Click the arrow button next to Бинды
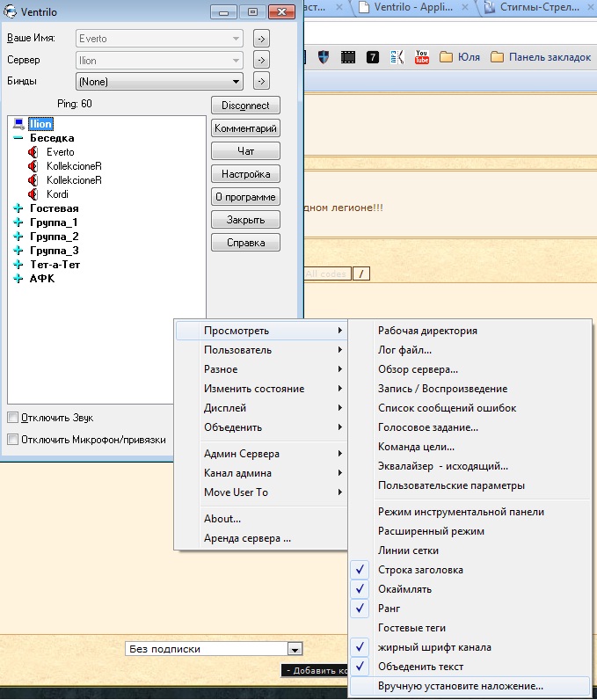Image resolution: width=597 pixels, height=700 pixels. pos(261,81)
